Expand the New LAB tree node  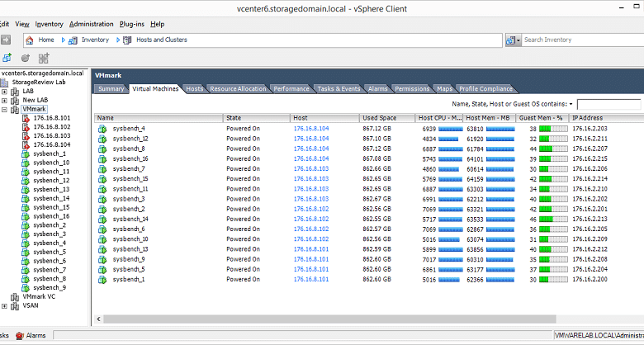click(4, 100)
